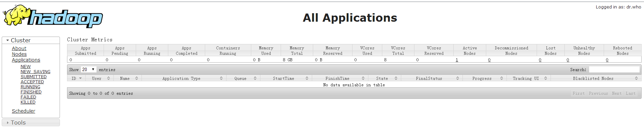Click the 'Apps Submitted' metrics header
This screenshot has height=132, width=644.
tap(85, 51)
